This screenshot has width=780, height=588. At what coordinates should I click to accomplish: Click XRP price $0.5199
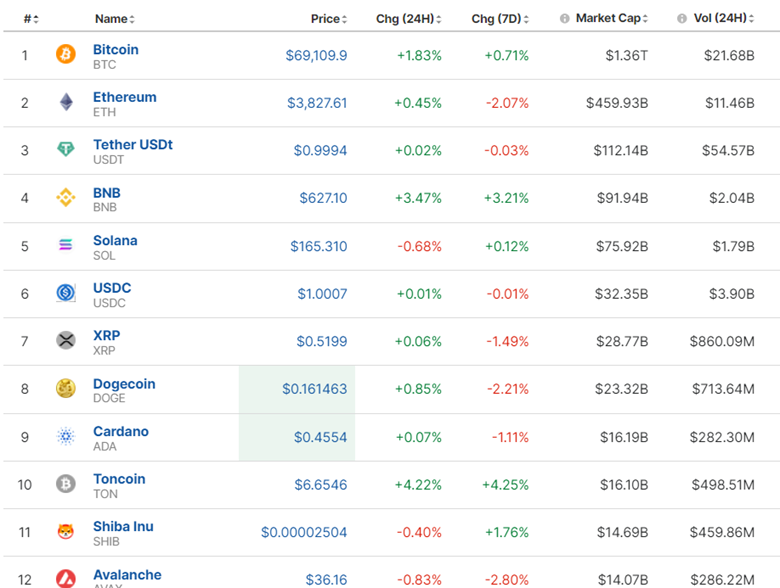point(321,341)
